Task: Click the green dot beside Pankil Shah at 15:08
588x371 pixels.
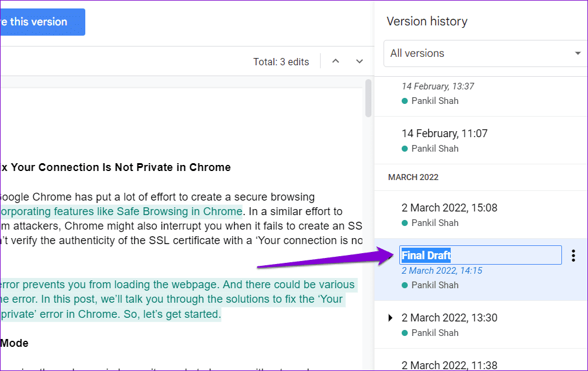Action: click(405, 223)
